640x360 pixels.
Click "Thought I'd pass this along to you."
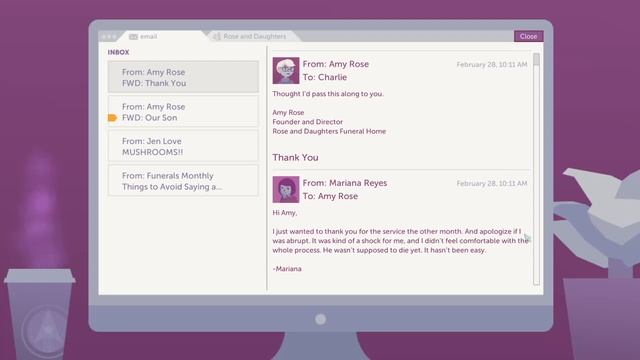click(x=328, y=94)
